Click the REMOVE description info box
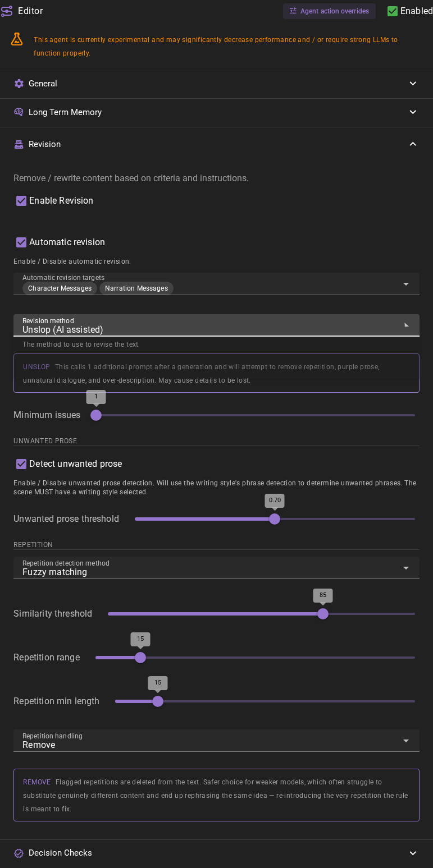Viewport: 433px width, 868px height. [216, 795]
